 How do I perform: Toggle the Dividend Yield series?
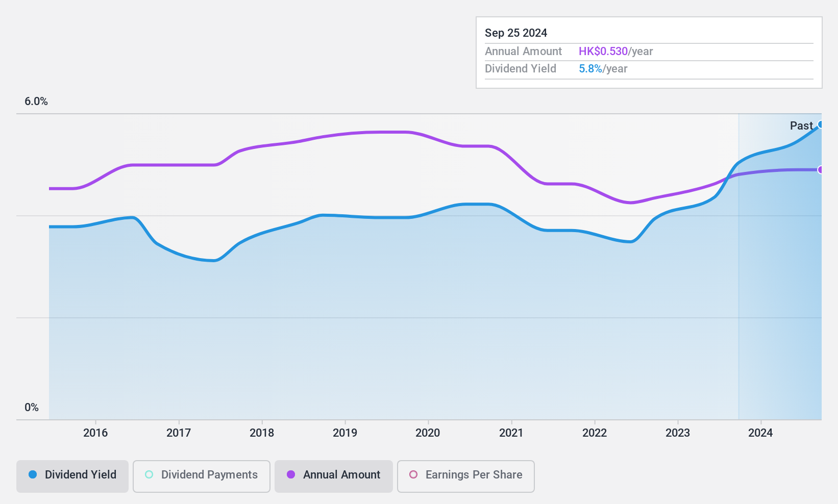[x=72, y=476]
